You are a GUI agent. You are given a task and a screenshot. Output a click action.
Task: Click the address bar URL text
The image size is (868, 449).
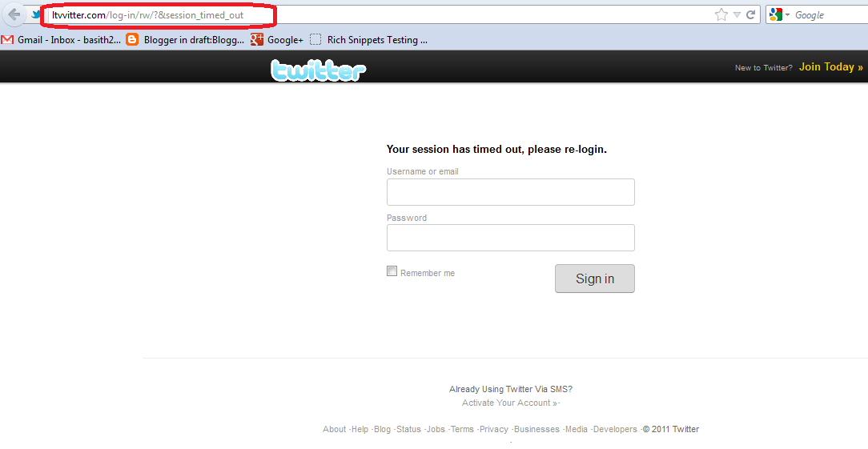click(x=148, y=15)
